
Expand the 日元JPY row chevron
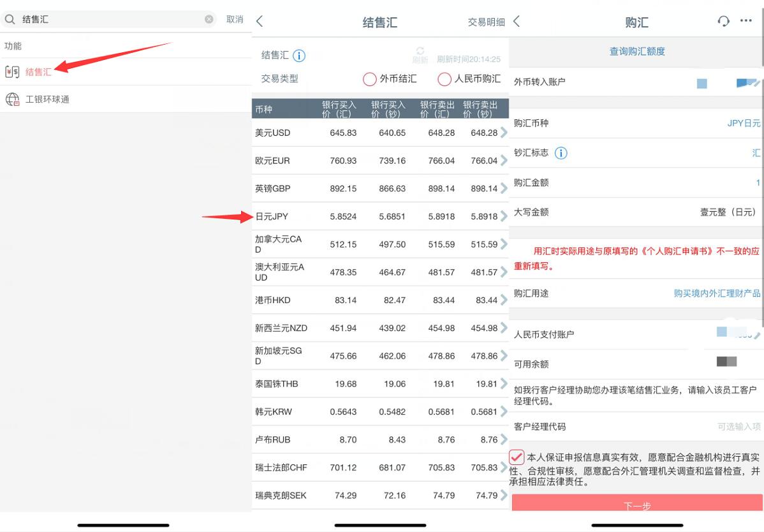[x=503, y=216]
